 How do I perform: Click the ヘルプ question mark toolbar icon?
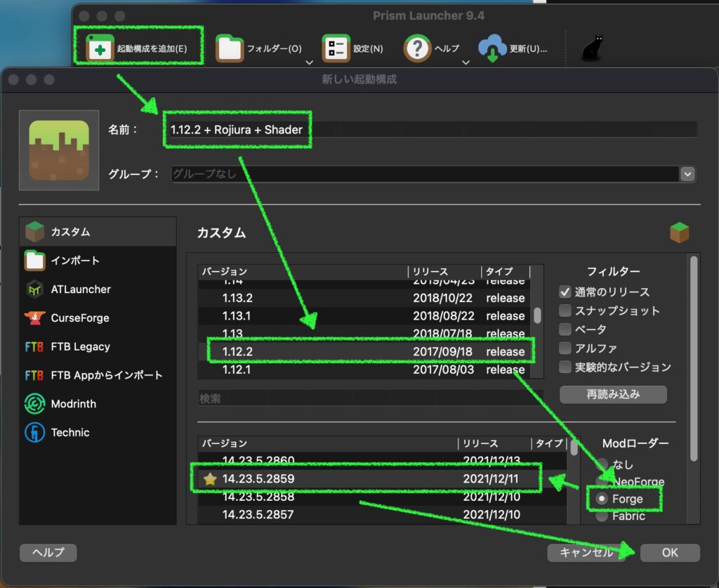[x=417, y=48]
